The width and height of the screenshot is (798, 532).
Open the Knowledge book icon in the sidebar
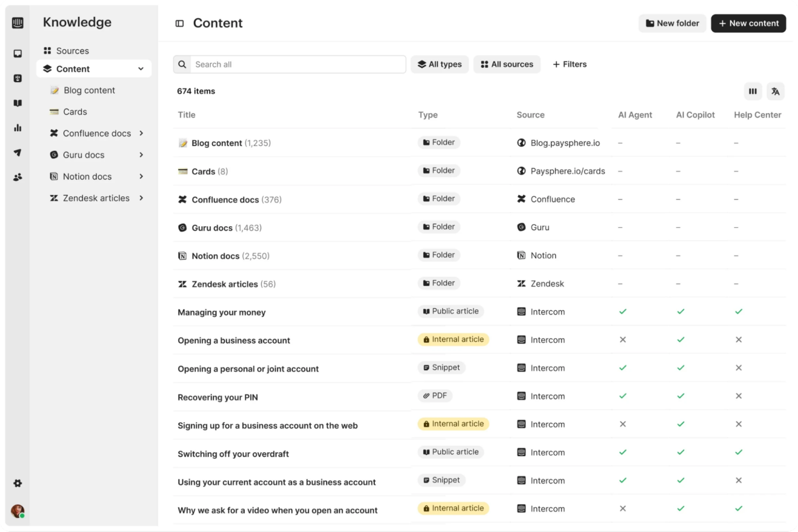(x=18, y=102)
